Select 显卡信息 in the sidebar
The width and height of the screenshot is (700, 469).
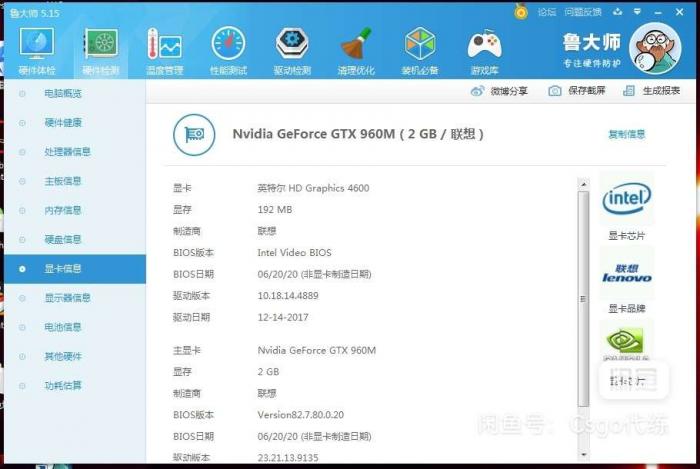[75, 269]
